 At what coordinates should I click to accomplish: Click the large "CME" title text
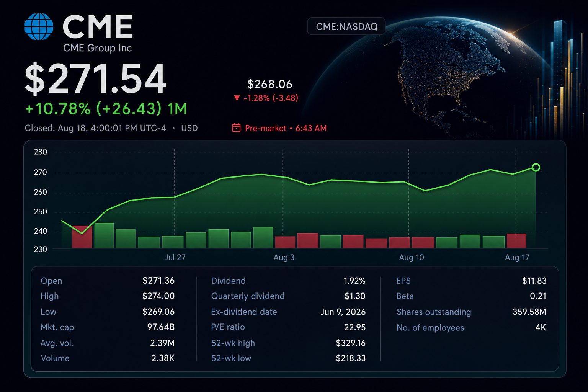98,27
